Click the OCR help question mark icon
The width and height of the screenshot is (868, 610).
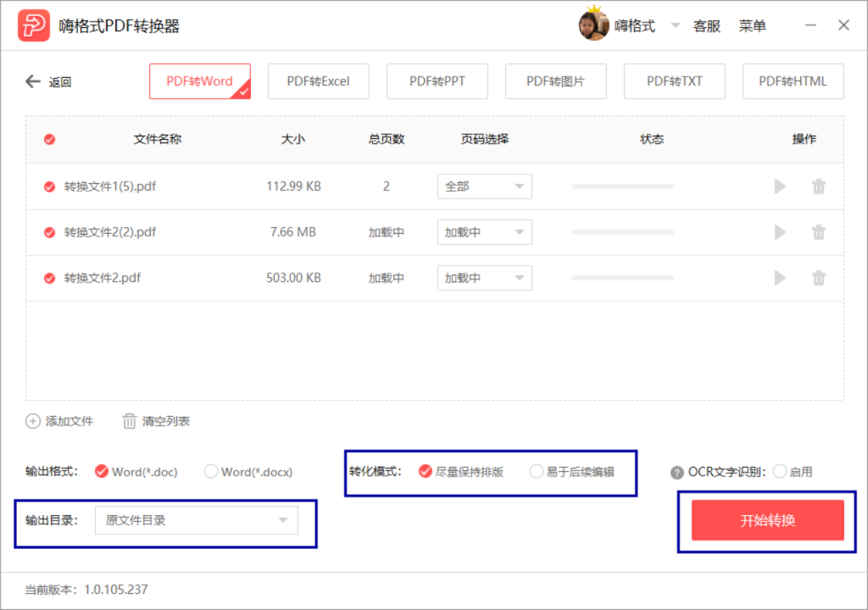point(676,473)
